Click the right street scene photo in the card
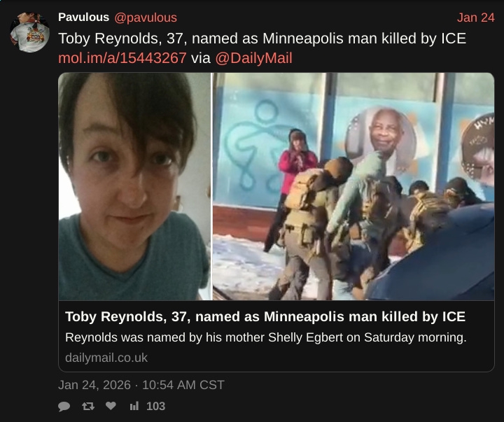 (353, 186)
